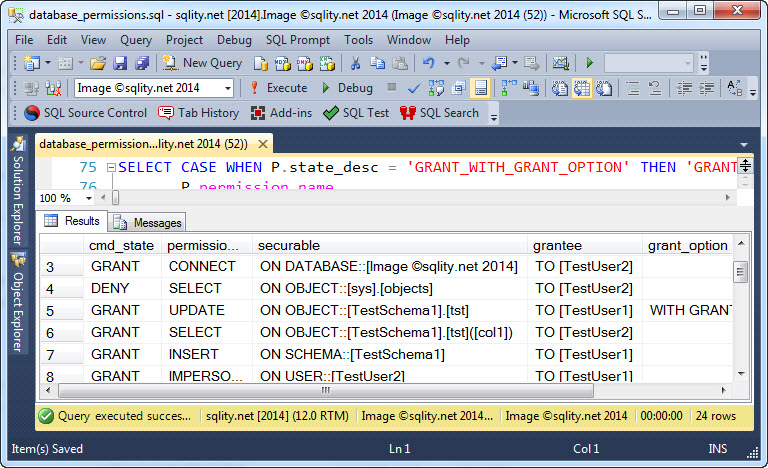This screenshot has height=468, width=768.
Task: Click the Cut scissors icon
Action: click(x=356, y=63)
